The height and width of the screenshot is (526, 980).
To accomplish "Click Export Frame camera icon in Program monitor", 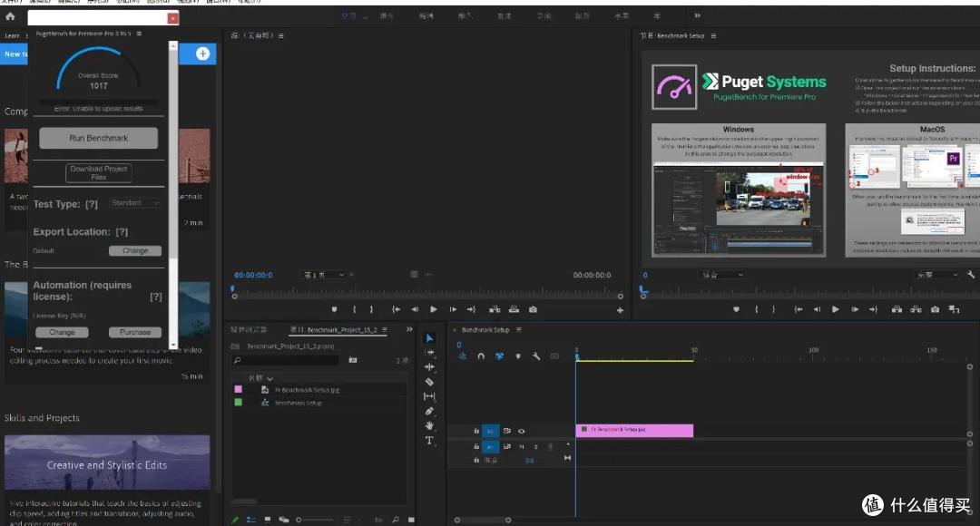I will 935,309.
